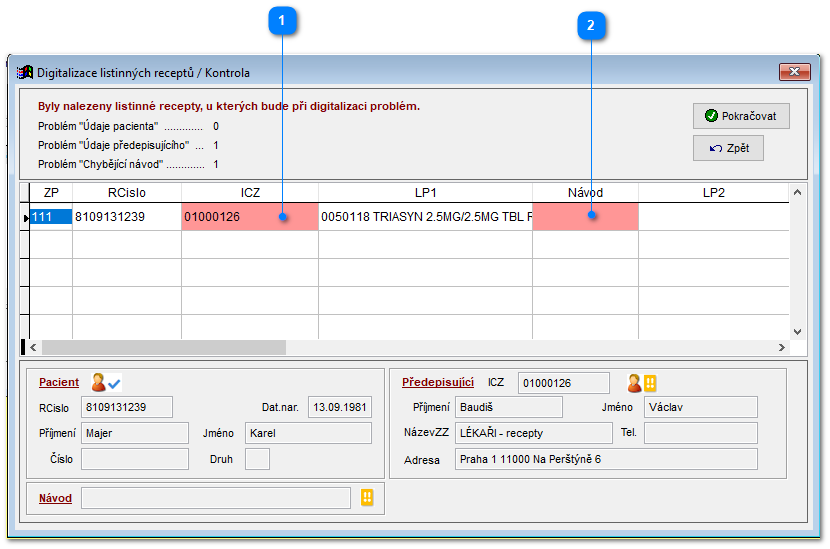The height and width of the screenshot is (549, 830).
Task: Select the empty red Návod cell in the table
Action: coord(585,216)
